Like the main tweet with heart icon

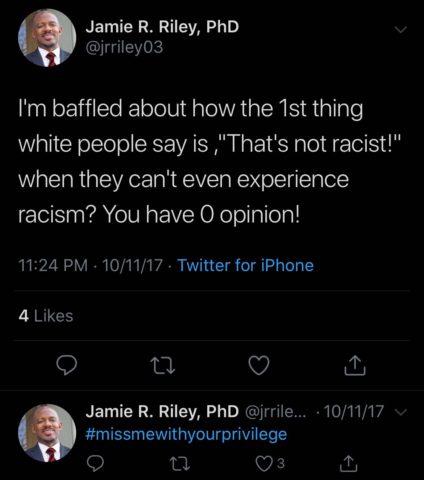pyautogui.click(x=259, y=365)
